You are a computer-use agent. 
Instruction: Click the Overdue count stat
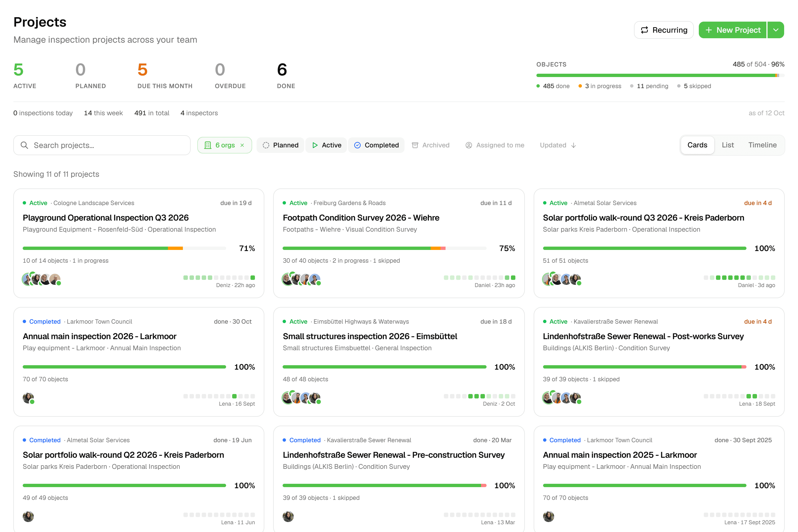click(230, 75)
